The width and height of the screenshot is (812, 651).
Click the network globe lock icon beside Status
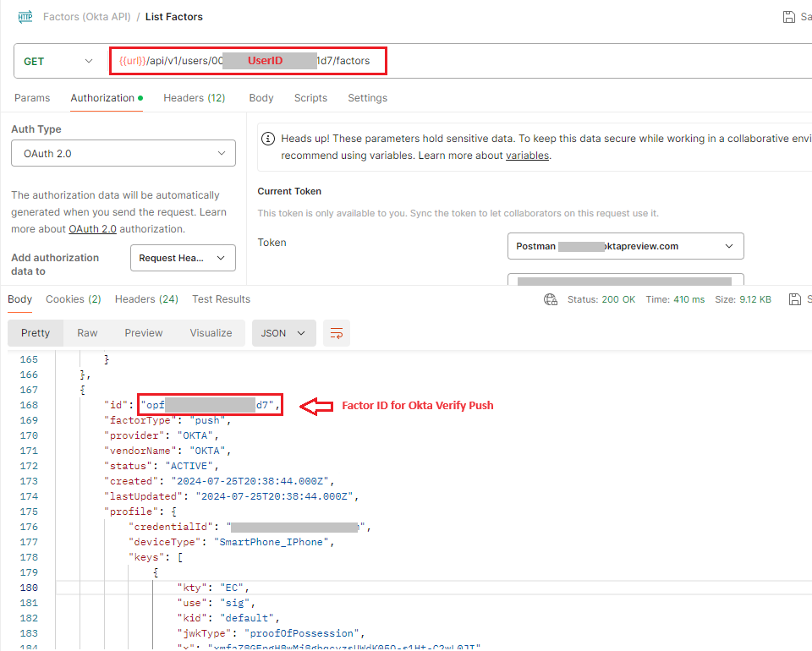pyautogui.click(x=551, y=299)
